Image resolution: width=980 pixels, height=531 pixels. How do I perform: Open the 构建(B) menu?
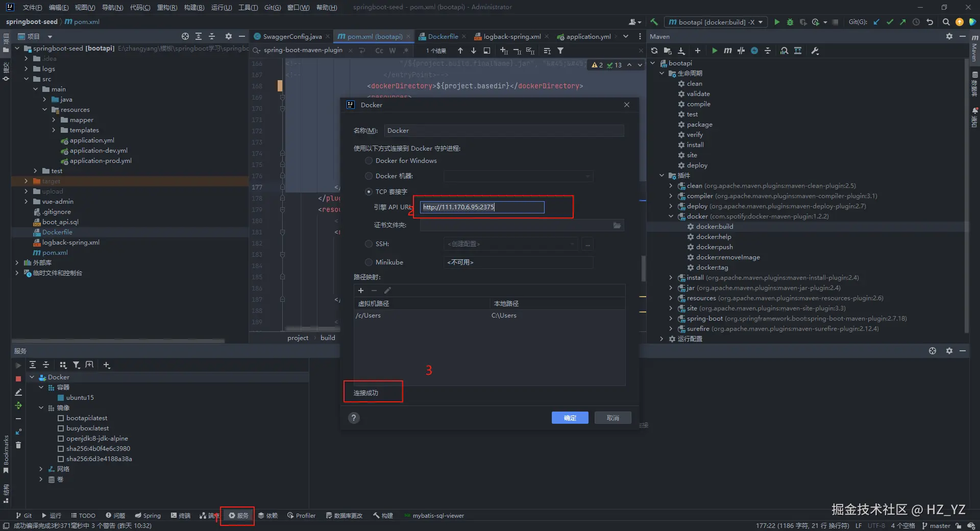point(194,7)
